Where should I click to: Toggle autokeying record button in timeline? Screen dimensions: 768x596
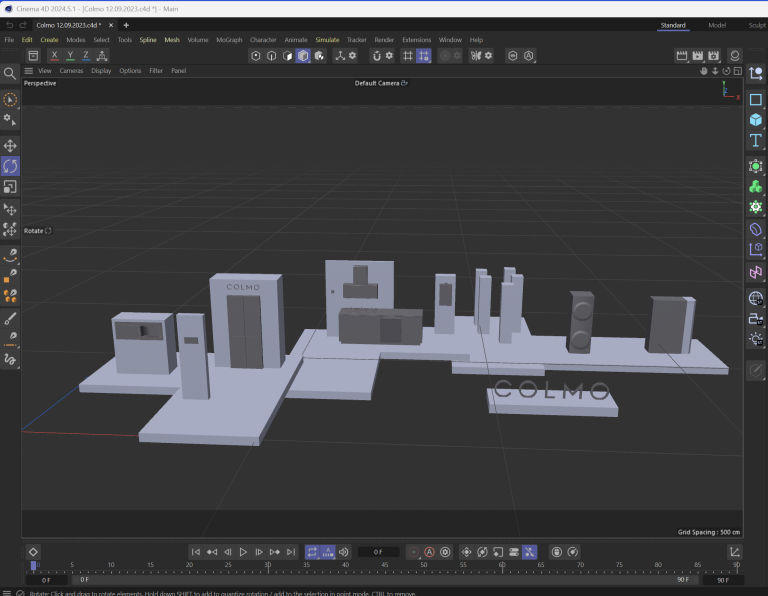click(x=429, y=552)
